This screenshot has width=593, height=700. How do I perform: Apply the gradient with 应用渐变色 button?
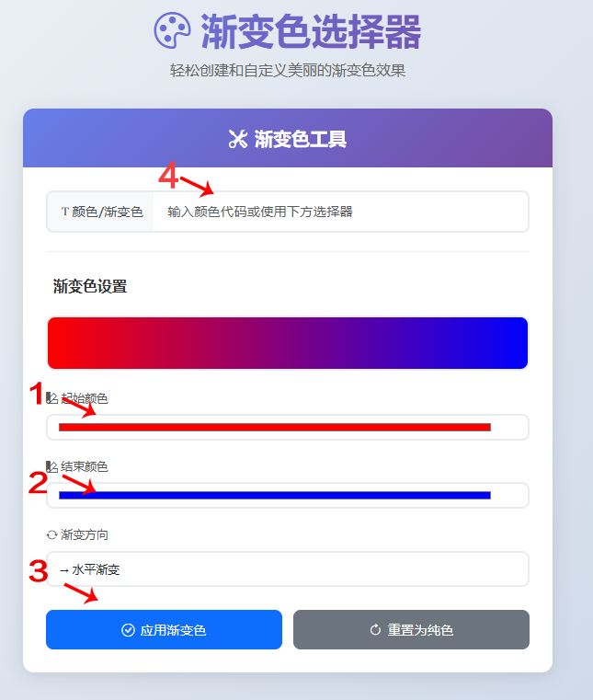[x=164, y=630]
